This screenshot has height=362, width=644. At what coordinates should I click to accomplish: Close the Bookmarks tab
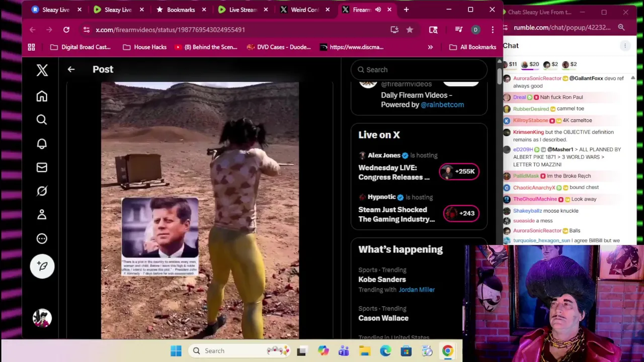point(204,10)
